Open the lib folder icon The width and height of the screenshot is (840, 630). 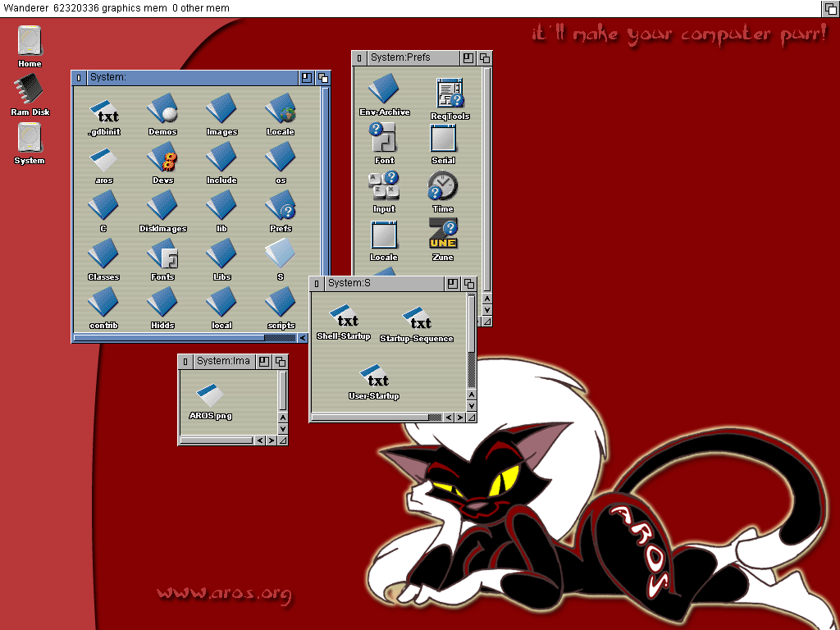221,206
